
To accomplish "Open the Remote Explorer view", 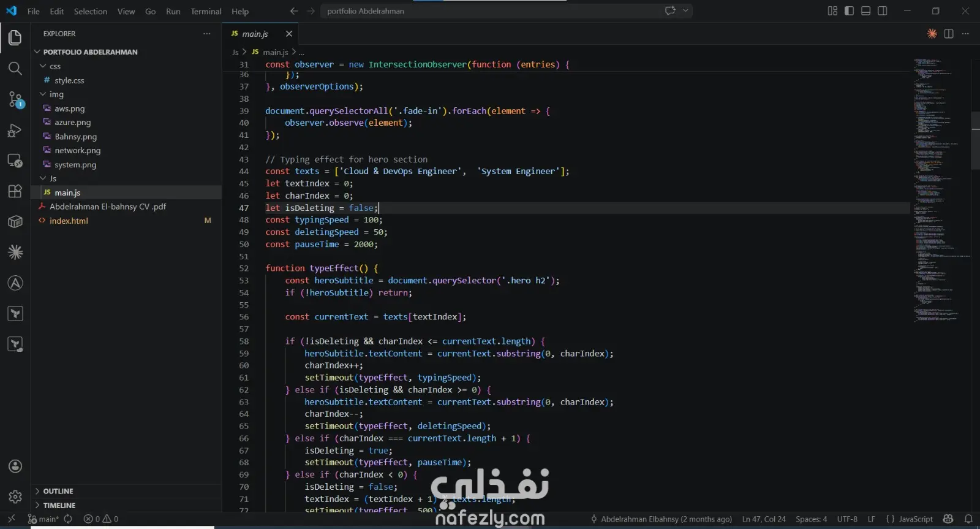I will pos(15,161).
